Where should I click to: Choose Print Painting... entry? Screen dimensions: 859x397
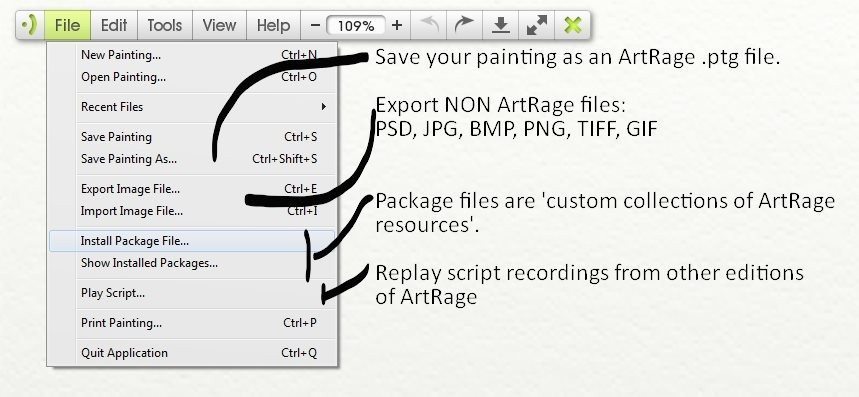pyautogui.click(x=192, y=323)
